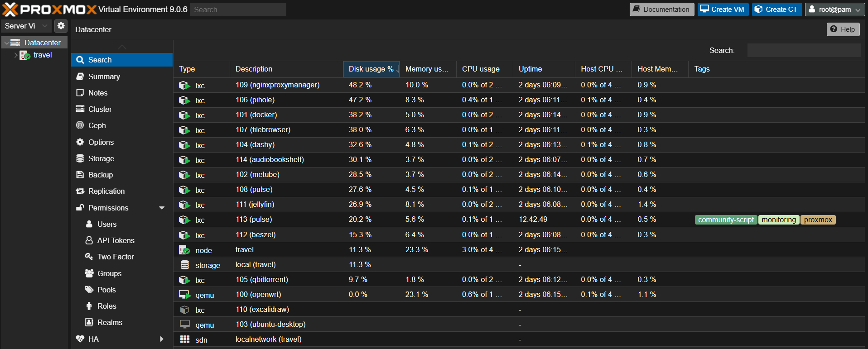The width and height of the screenshot is (868, 349).
Task: Click the Create CT button
Action: coord(776,10)
